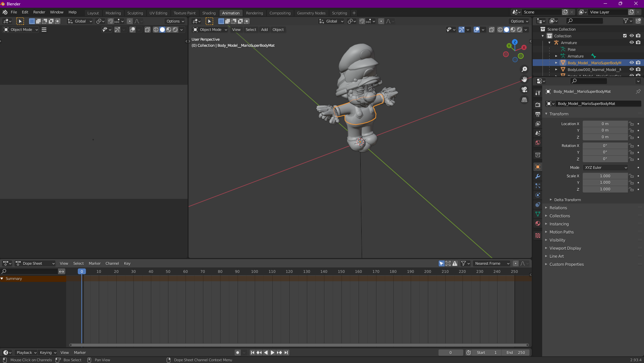Screen dimensions: 644x363
Task: Switch to the Shading workspace tab
Action: (x=209, y=13)
